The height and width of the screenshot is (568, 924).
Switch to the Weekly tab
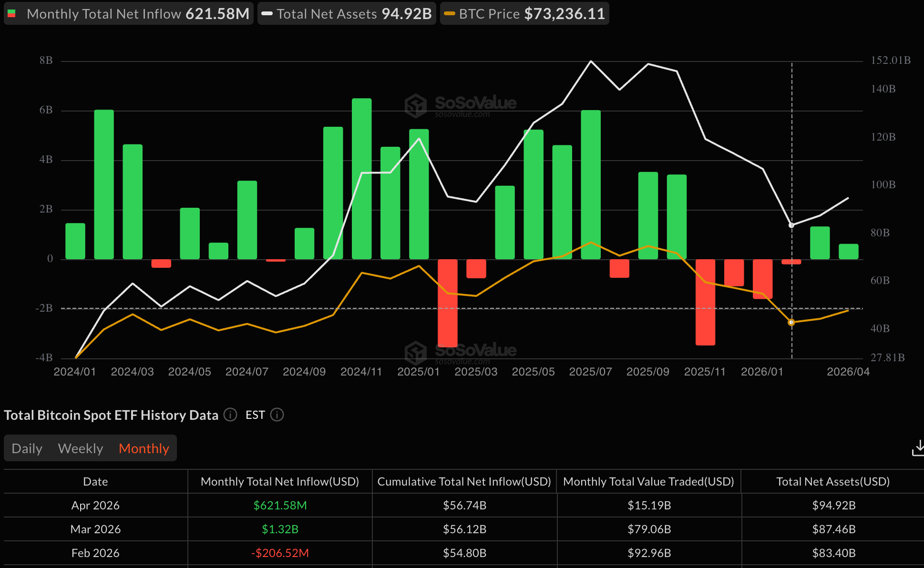81,448
